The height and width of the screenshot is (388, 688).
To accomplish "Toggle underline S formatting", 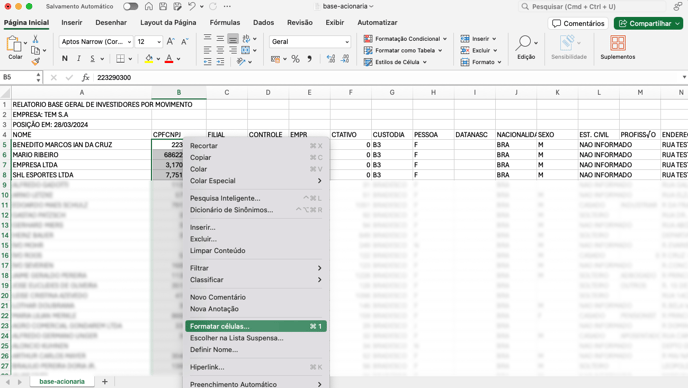I will 93,58.
